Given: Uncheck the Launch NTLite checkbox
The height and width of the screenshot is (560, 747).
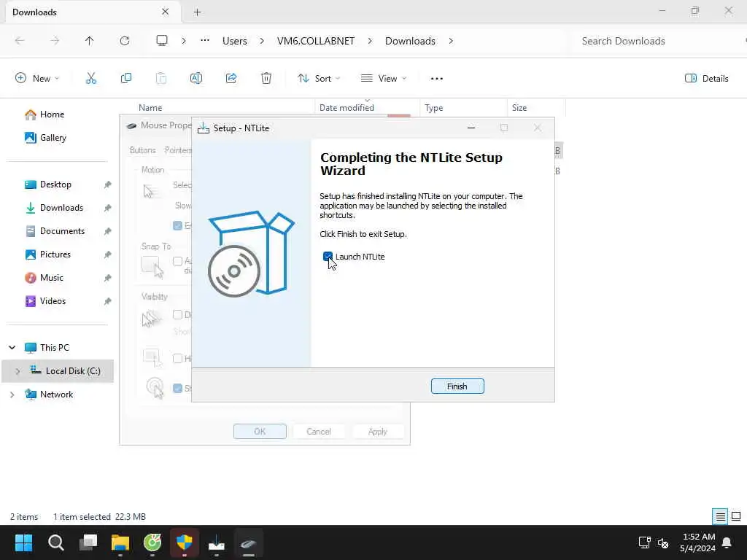Looking at the screenshot, I should coord(328,257).
